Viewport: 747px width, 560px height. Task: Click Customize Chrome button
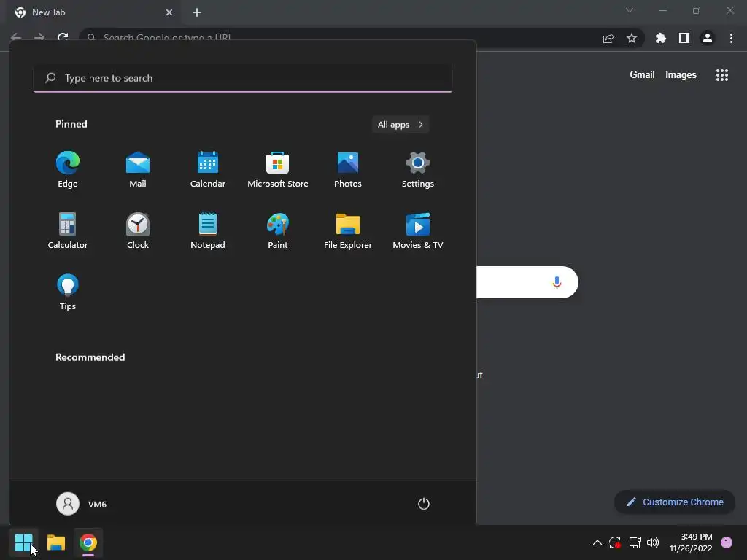[675, 502]
